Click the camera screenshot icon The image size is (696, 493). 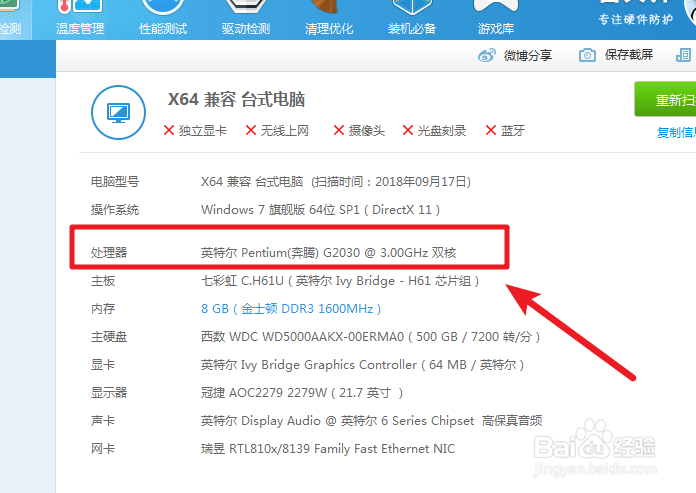click(587, 55)
